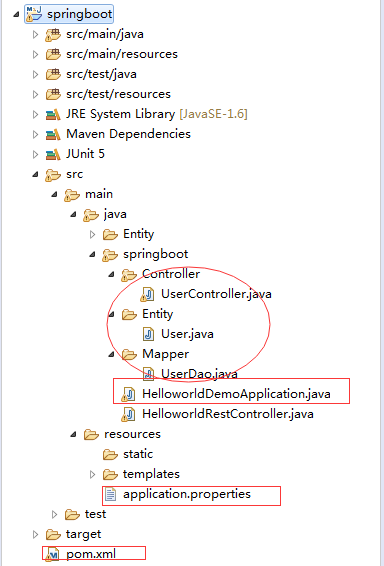Collapse the java folder under main
Image resolution: width=384 pixels, height=566 pixels.
click(x=74, y=214)
